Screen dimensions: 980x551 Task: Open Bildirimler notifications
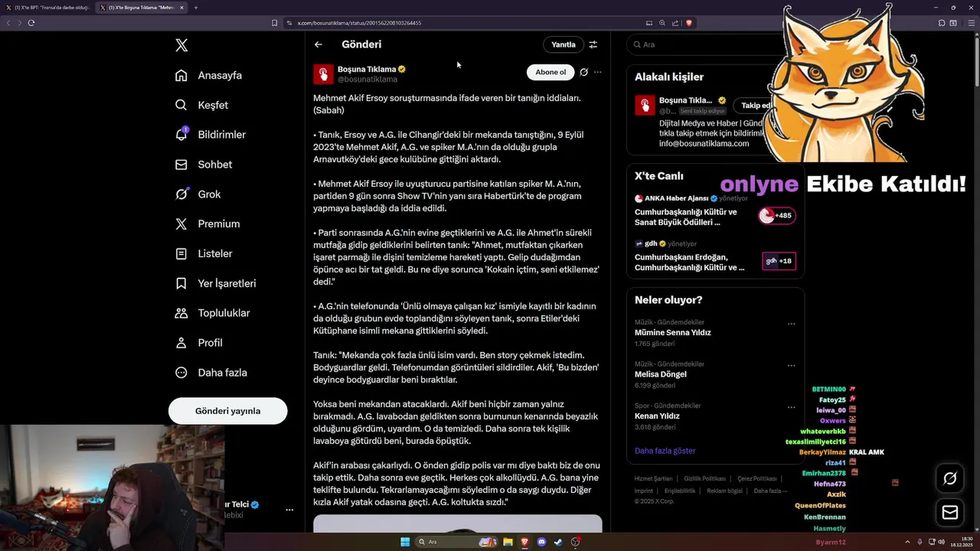tap(210, 135)
